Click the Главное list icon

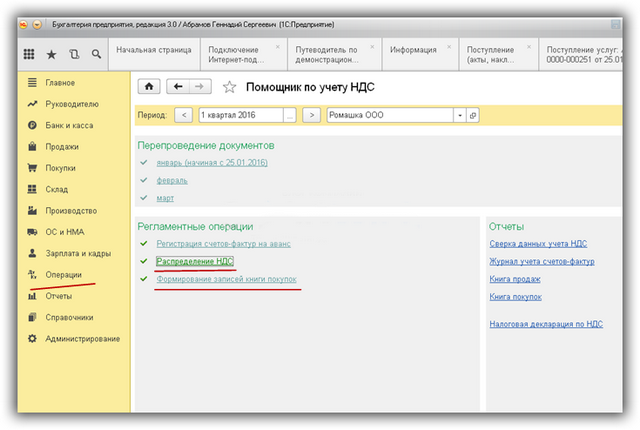pyautogui.click(x=32, y=83)
